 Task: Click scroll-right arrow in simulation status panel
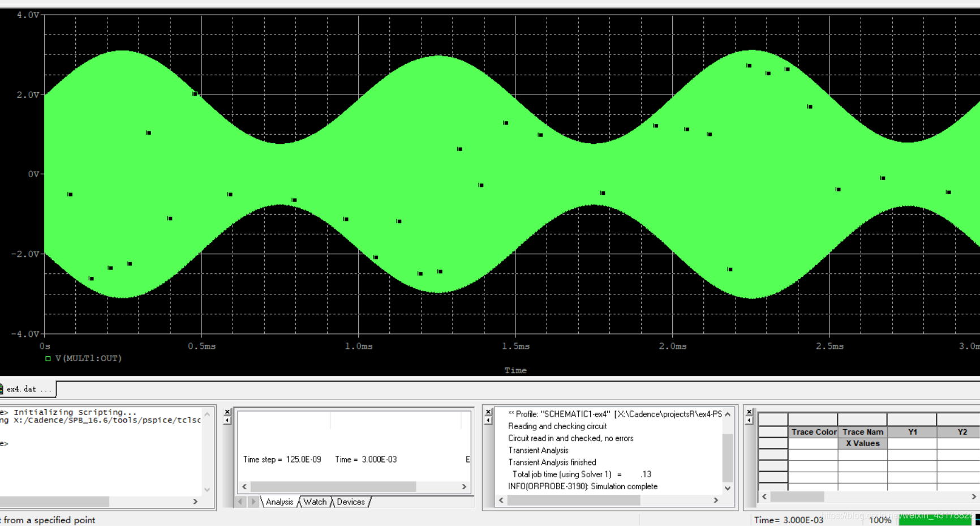pyautogui.click(x=464, y=487)
